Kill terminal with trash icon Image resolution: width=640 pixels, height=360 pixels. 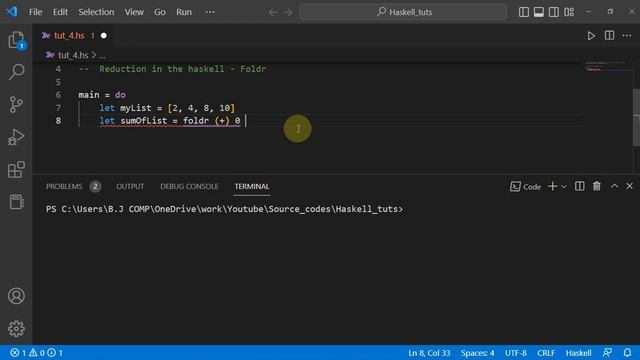coord(597,187)
